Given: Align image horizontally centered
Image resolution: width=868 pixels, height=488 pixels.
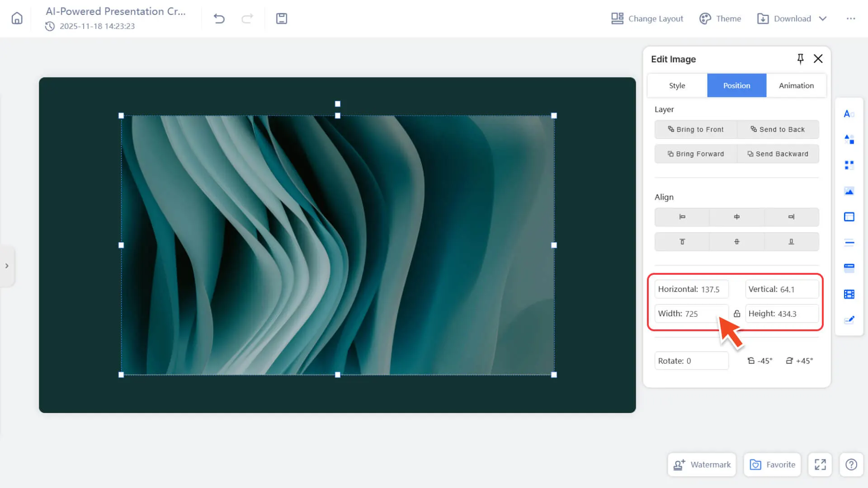Looking at the screenshot, I should click(x=737, y=217).
